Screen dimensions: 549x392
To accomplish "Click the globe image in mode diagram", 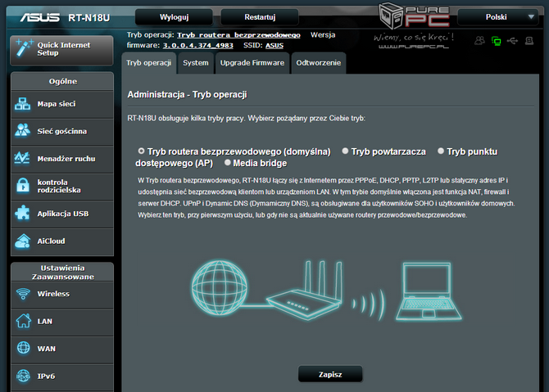I will pos(219,288).
